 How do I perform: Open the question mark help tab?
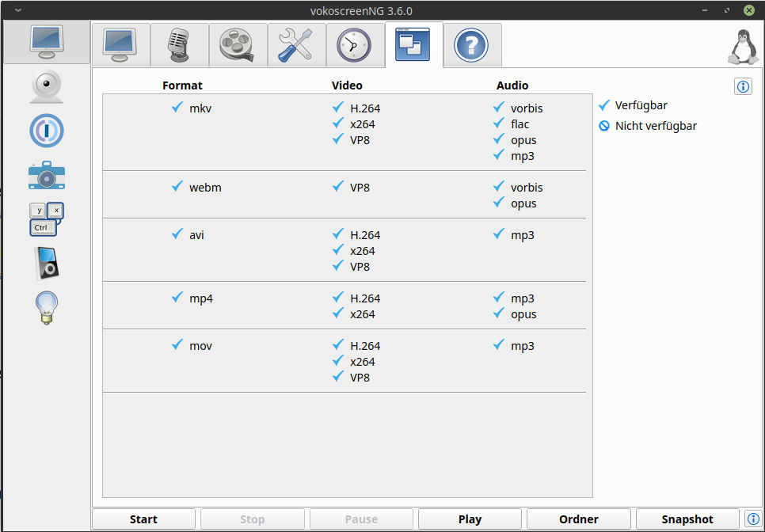(472, 45)
